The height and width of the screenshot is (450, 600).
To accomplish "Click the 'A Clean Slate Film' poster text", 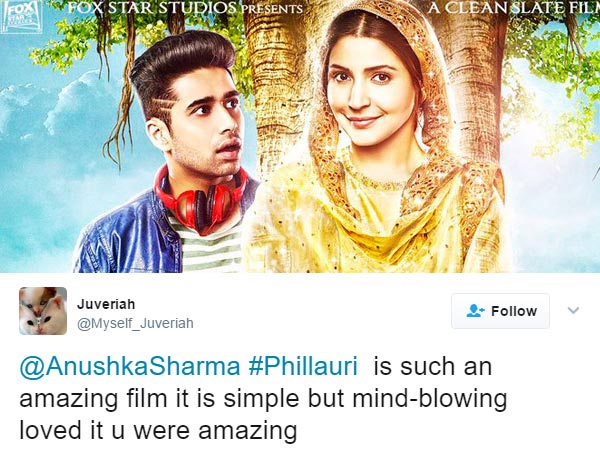I will [x=514, y=8].
